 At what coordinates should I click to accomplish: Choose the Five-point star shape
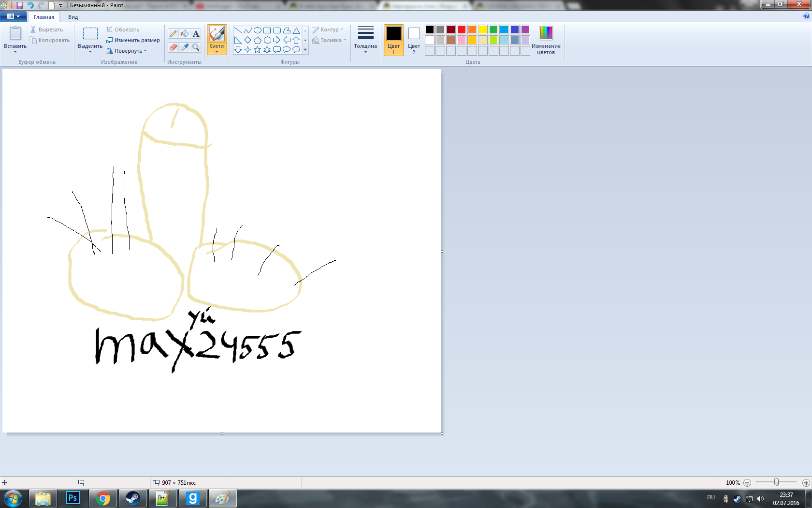pyautogui.click(x=257, y=49)
